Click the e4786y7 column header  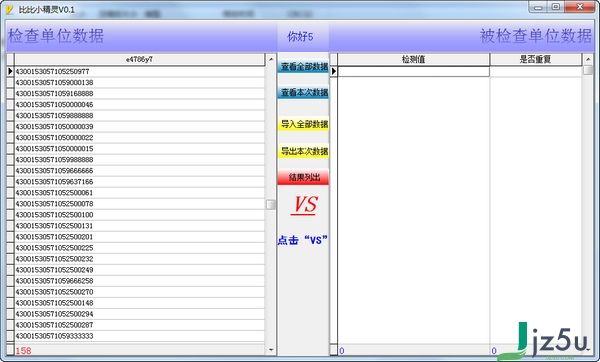tap(140, 59)
